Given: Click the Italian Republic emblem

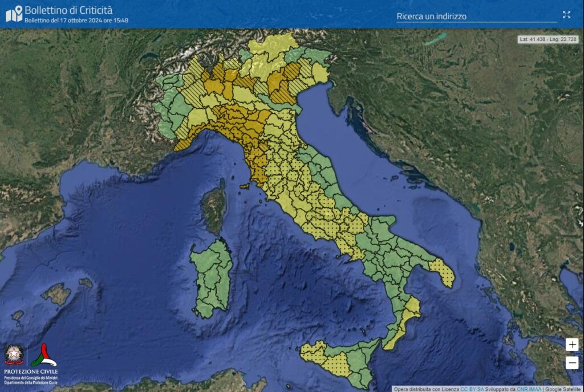Looking at the screenshot, I should [x=14, y=354].
